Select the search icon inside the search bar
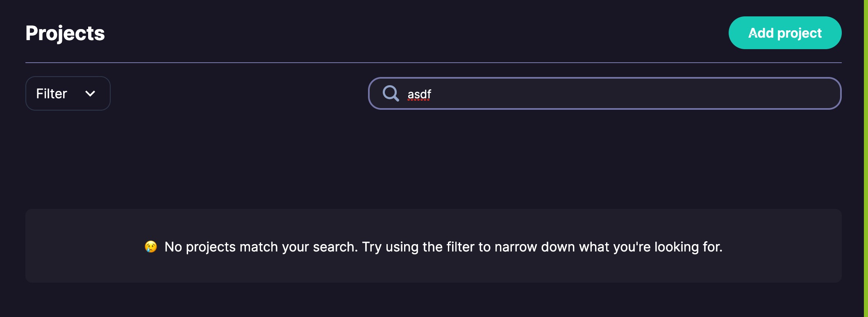The width and height of the screenshot is (868, 317). coord(390,93)
